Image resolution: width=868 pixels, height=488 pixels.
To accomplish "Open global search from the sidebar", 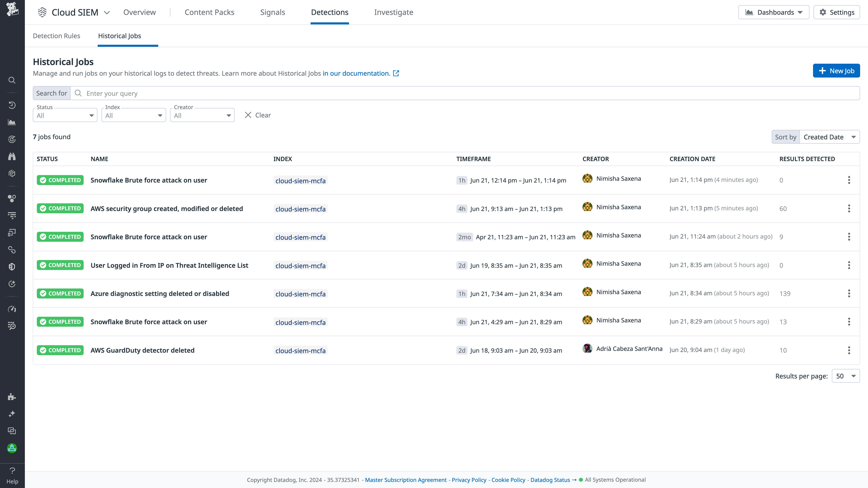I will 12,80.
